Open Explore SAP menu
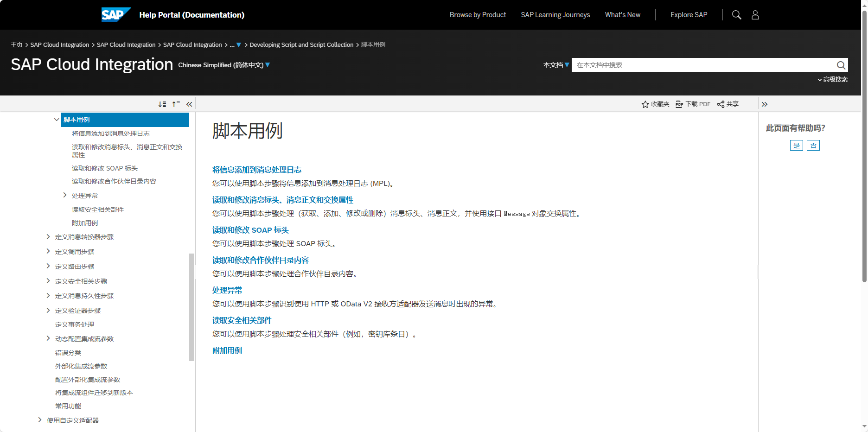Image resolution: width=868 pixels, height=432 pixels. 689,15
